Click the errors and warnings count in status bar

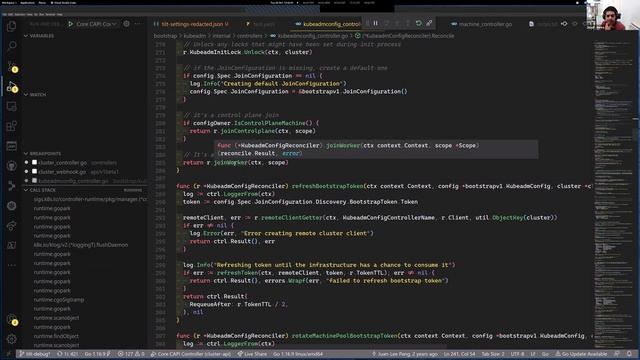(x=131, y=354)
